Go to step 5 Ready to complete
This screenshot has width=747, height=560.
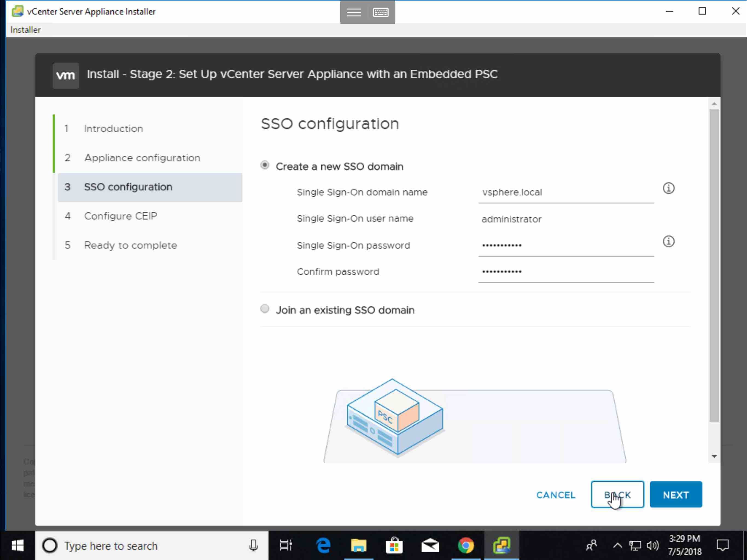click(150, 245)
